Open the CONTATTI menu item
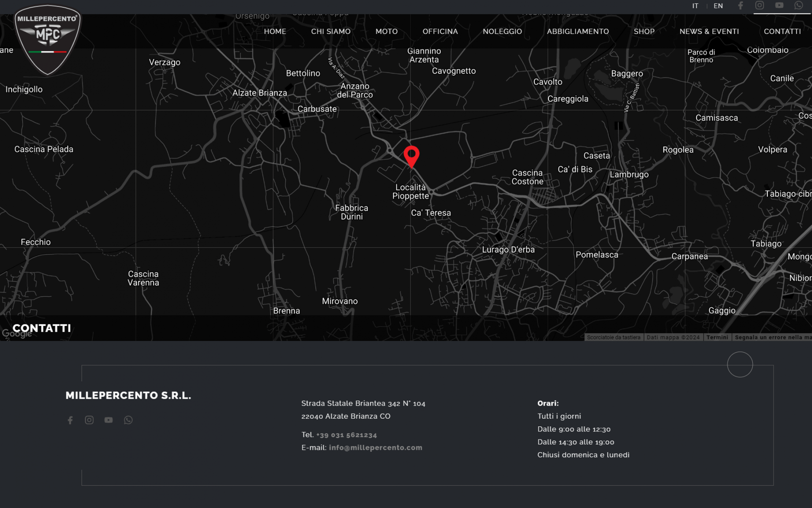This screenshot has height=508, width=812. 782,32
